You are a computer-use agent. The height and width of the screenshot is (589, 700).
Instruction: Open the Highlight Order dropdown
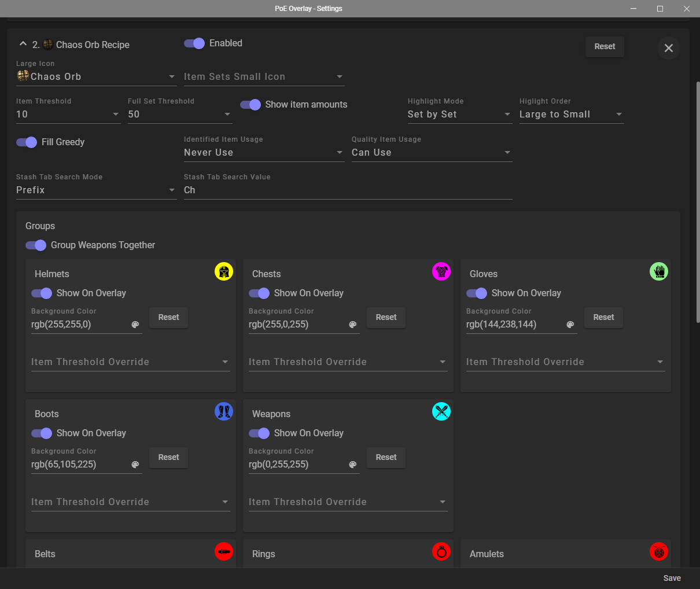(572, 114)
